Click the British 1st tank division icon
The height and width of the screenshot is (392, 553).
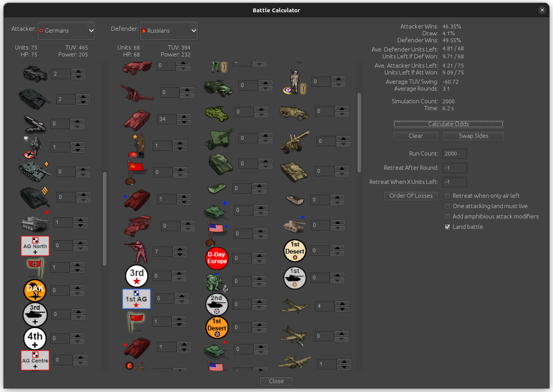point(295,278)
